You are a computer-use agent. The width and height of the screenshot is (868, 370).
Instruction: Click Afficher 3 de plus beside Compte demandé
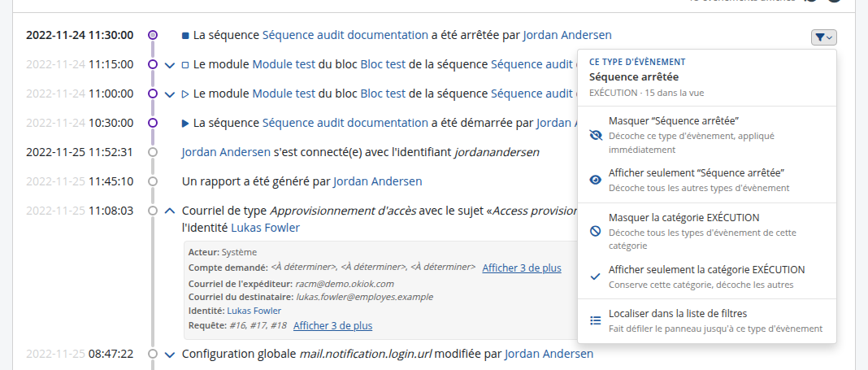[x=522, y=268]
